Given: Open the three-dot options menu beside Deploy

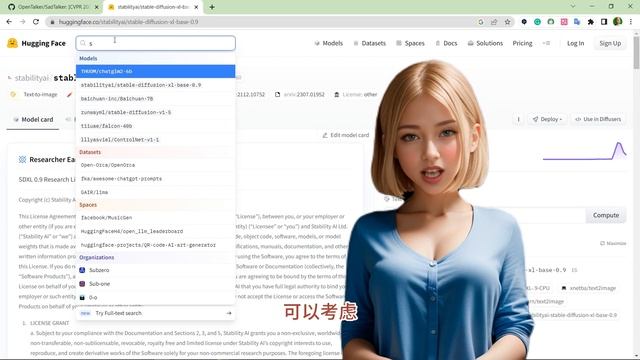Looking at the screenshot, I should coord(518,119).
